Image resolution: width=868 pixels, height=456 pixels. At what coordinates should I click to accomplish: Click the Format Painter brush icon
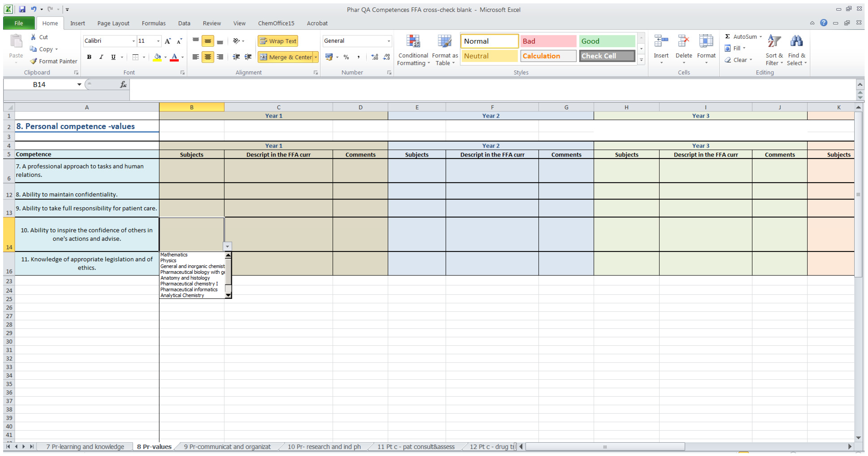pyautogui.click(x=33, y=61)
